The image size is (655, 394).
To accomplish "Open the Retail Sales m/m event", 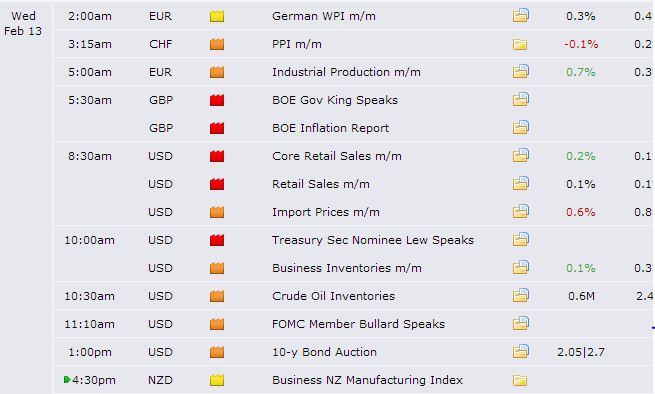I will [320, 184].
